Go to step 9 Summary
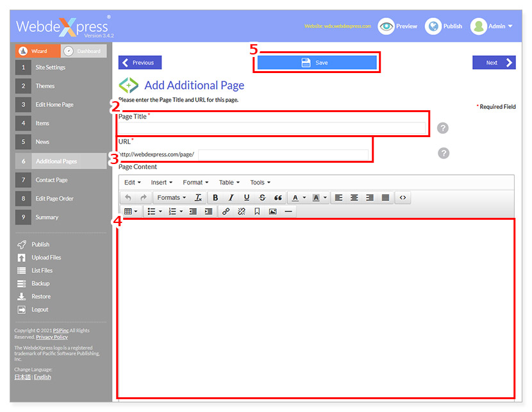 [x=61, y=217]
